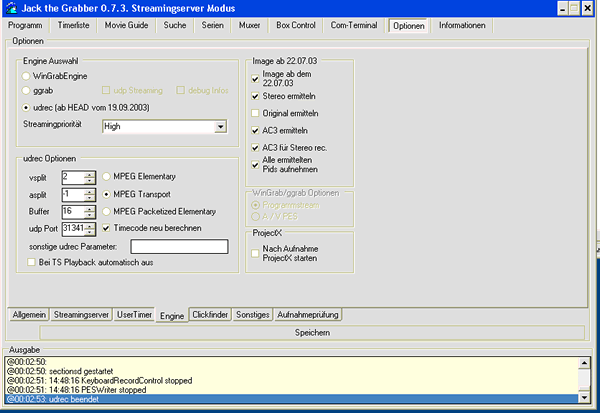The width and height of the screenshot is (600, 413).
Task: Open the Programm tab
Action: [25, 25]
